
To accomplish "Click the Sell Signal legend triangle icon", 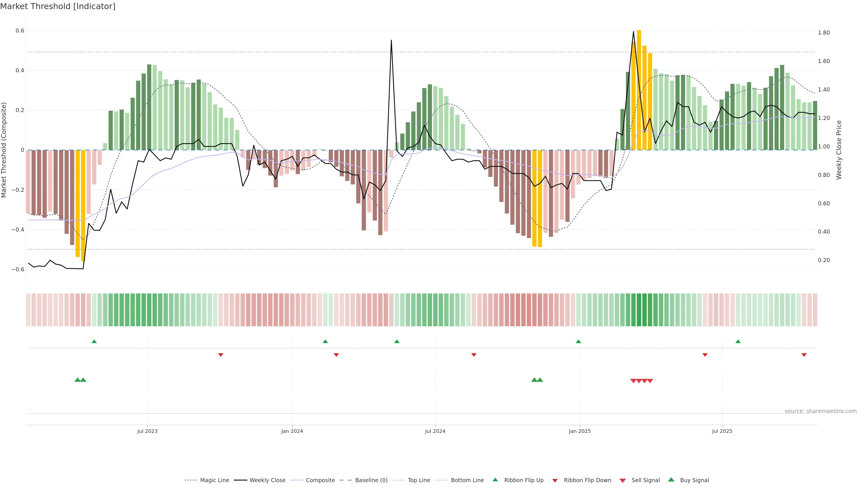I will pyautogui.click(x=622, y=481).
